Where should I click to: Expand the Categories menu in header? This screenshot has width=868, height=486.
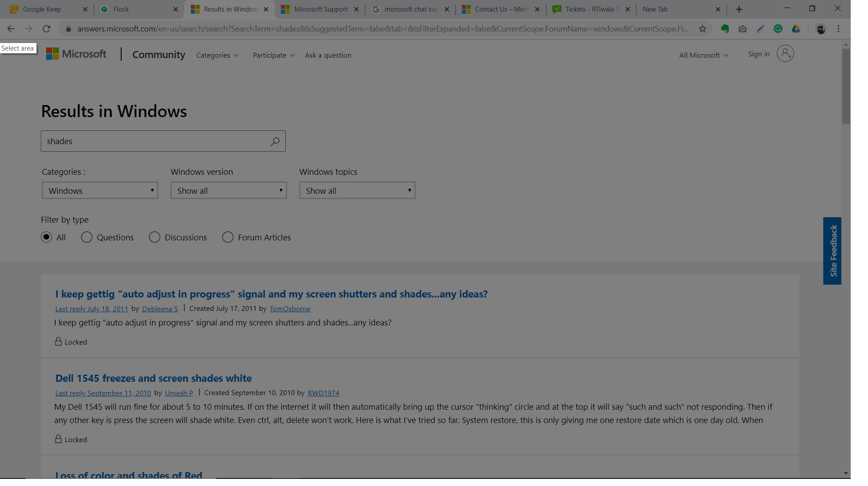217,55
